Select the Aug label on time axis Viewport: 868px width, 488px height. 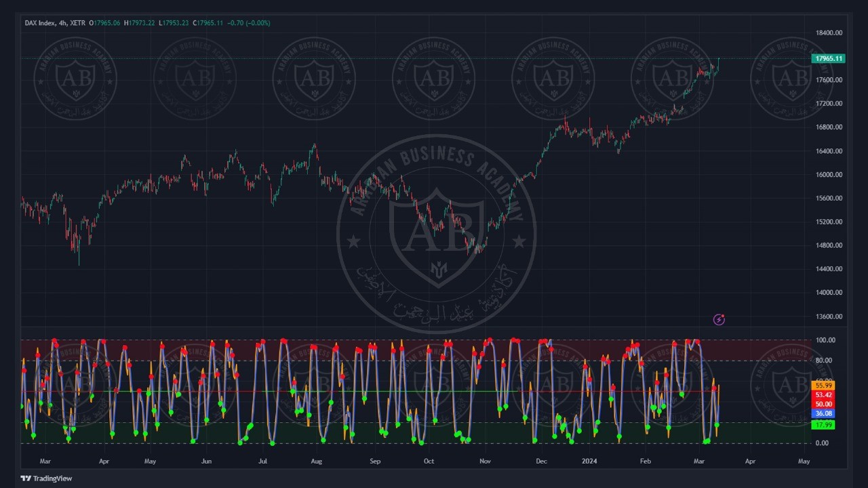[x=316, y=462]
